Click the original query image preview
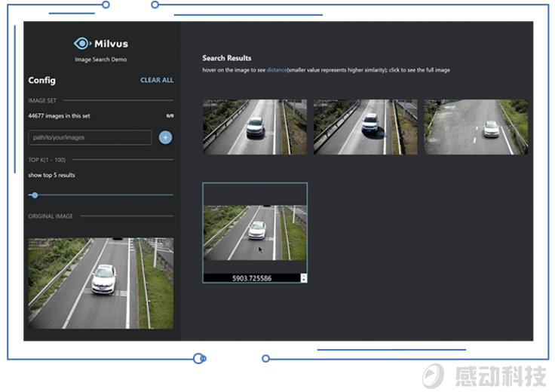Image resolution: width=555 pixels, height=392 pixels. pyautogui.click(x=100, y=283)
